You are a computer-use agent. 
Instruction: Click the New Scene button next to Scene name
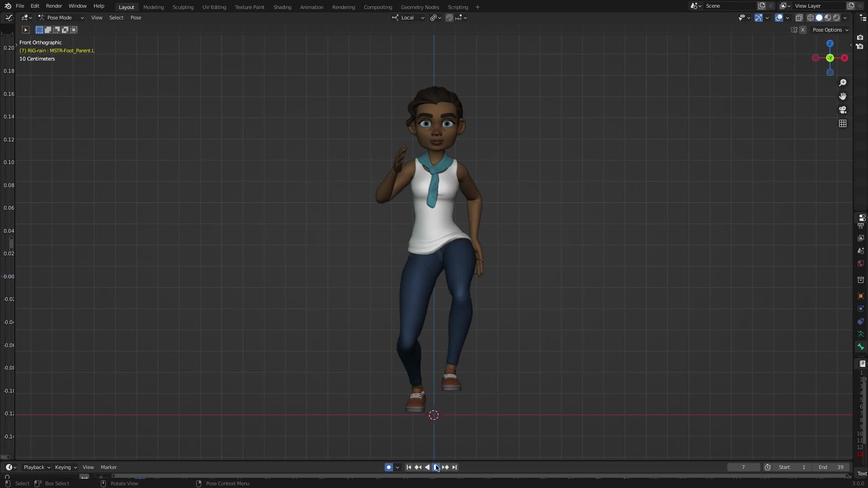(x=762, y=6)
